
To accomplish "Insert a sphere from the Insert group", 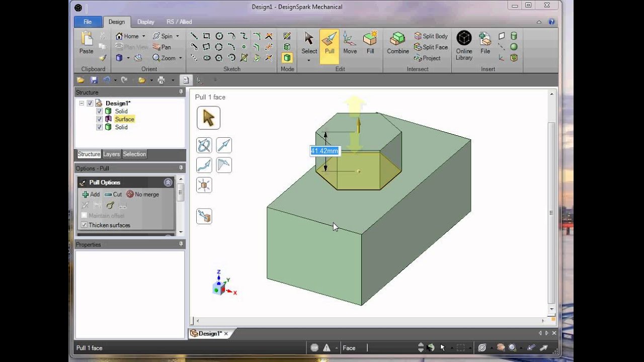I will click(514, 47).
